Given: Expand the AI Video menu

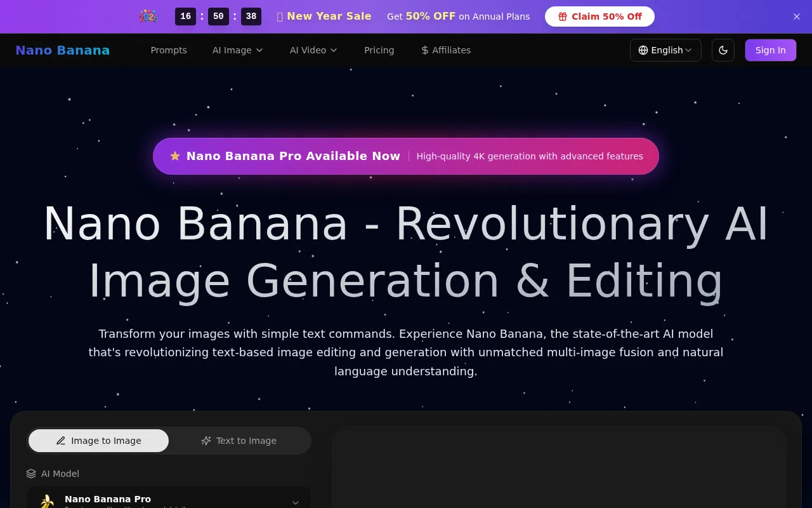Looking at the screenshot, I should pyautogui.click(x=313, y=50).
